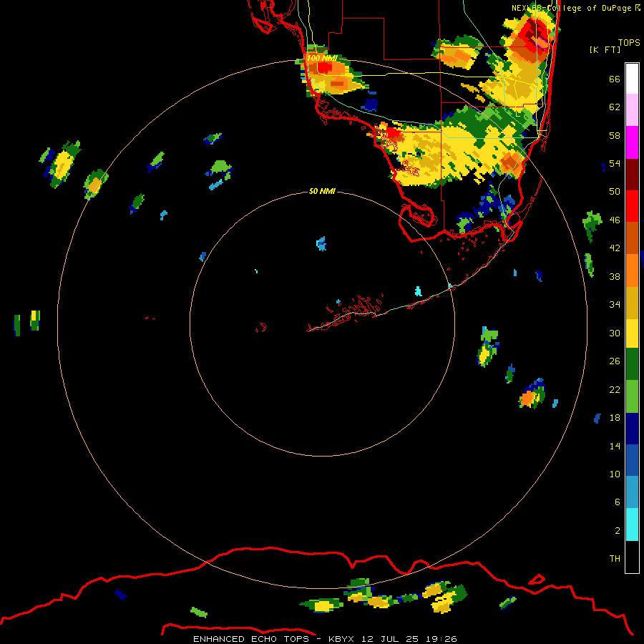
Task: Click the "100 NMI" range ring label
Action: pyautogui.click(x=321, y=58)
